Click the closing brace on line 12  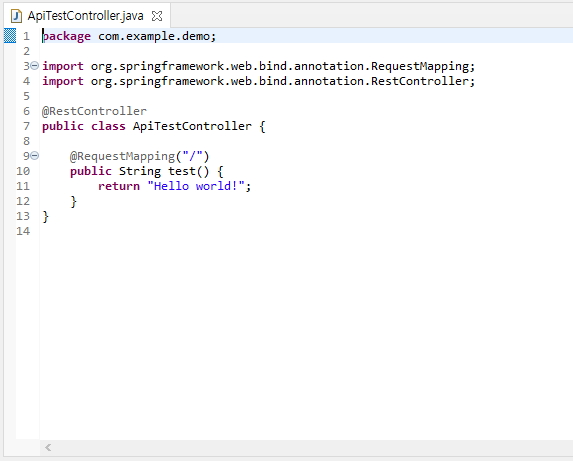73,201
